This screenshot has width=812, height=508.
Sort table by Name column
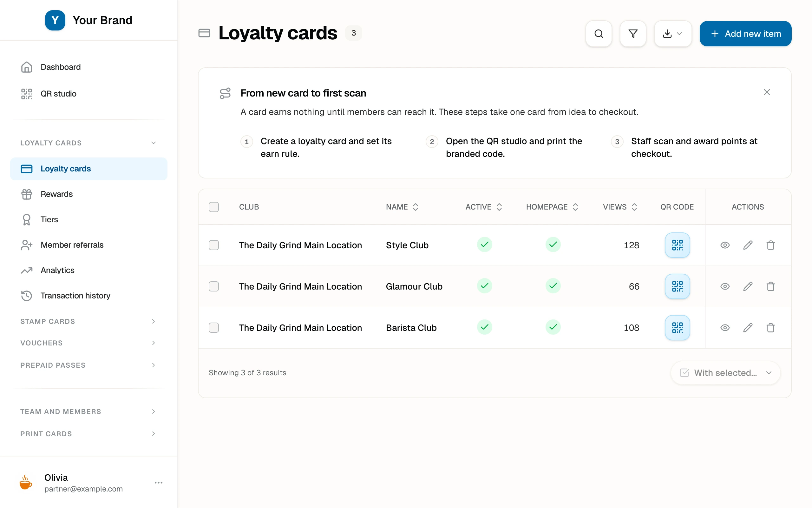click(x=402, y=207)
